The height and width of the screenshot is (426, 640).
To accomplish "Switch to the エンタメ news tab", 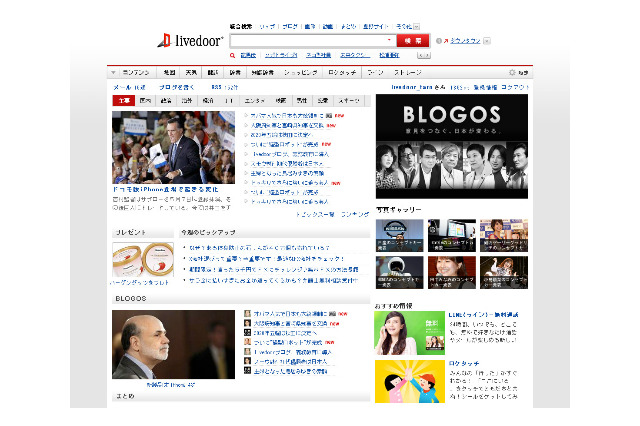I will pos(255,100).
